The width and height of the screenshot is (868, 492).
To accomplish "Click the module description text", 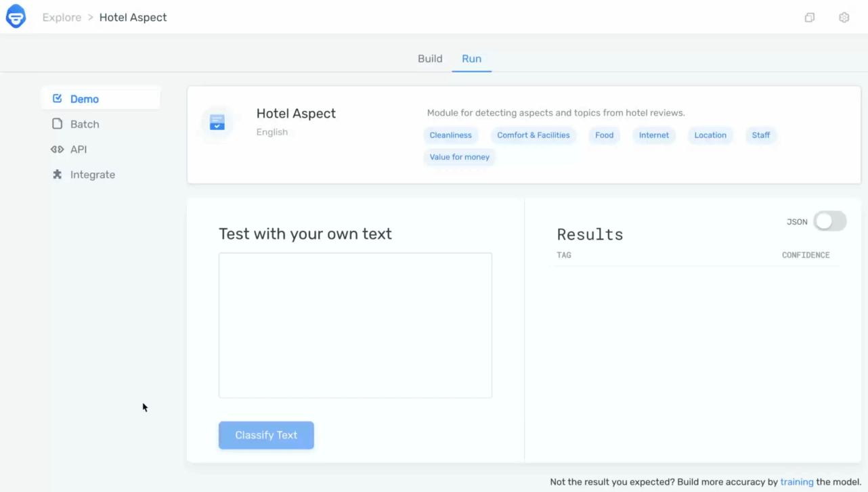I will point(556,113).
